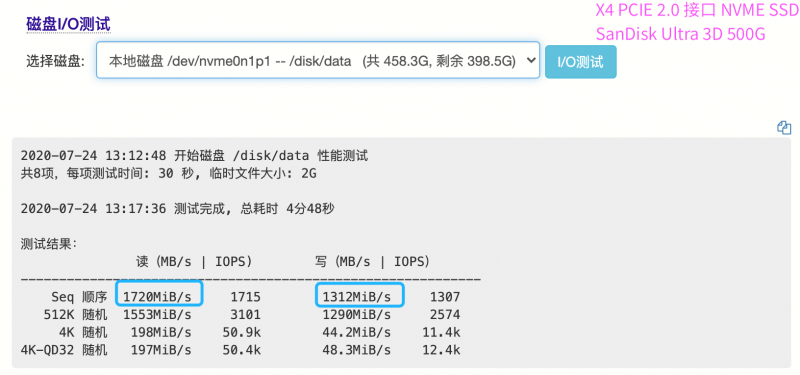Click the test-complete log line at 13:17:36
Screen dimensions: 800x375
[x=178, y=209]
